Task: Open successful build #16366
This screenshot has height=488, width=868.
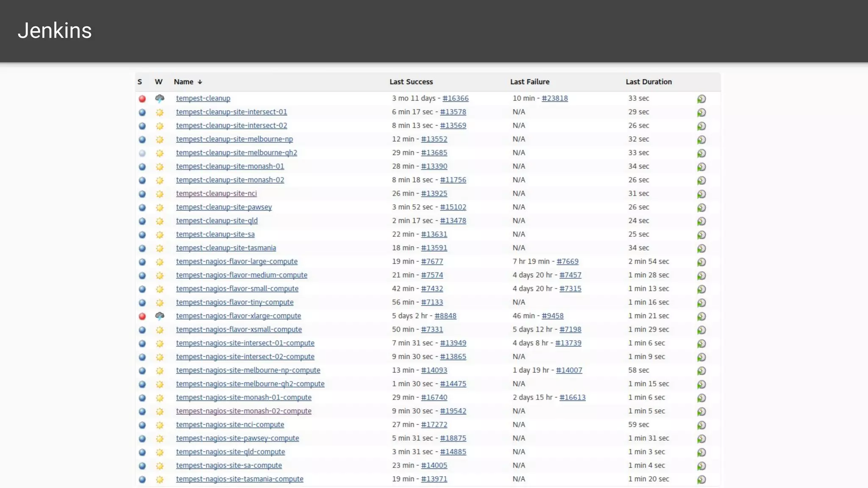Action: (x=455, y=98)
